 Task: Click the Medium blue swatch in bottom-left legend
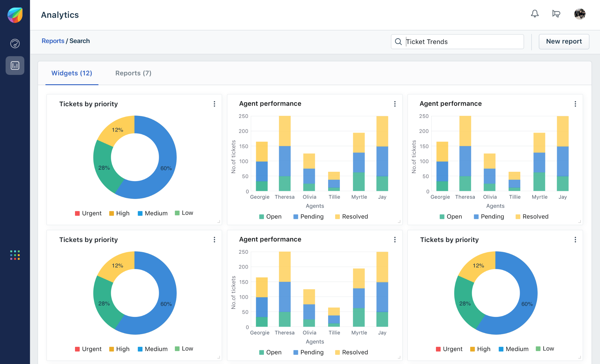(x=140, y=349)
